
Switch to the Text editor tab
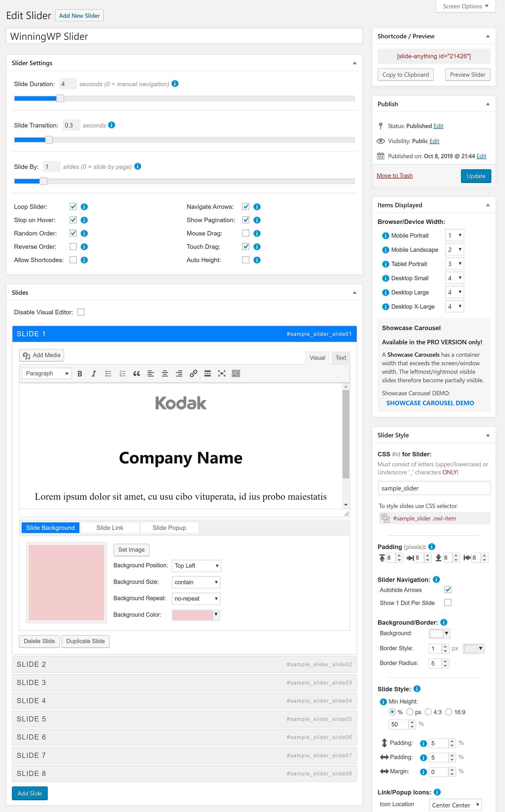coord(341,358)
